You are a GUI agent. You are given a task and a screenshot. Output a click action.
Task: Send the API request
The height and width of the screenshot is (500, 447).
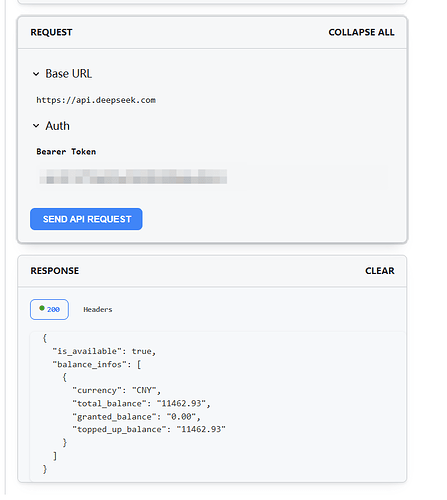click(86, 219)
